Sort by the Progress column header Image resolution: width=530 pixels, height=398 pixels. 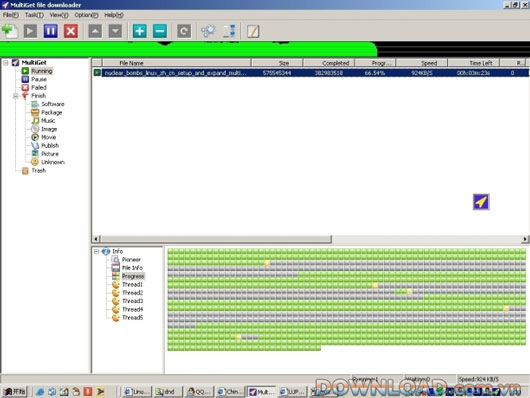(375, 63)
